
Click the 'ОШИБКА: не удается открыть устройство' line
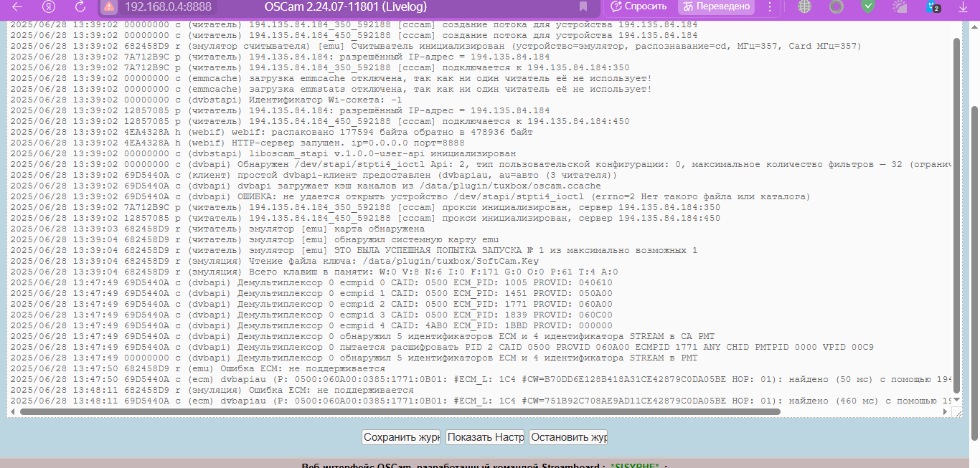pos(410,196)
